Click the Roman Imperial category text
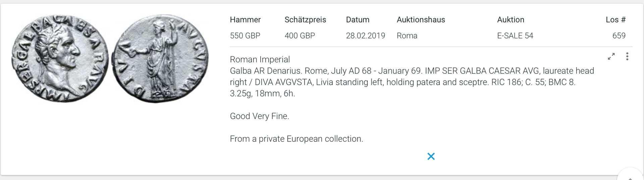This screenshot has height=180, width=644. [x=260, y=59]
